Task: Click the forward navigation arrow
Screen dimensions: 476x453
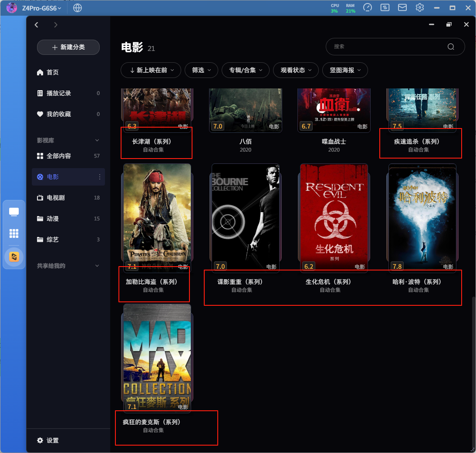Action: pos(56,25)
